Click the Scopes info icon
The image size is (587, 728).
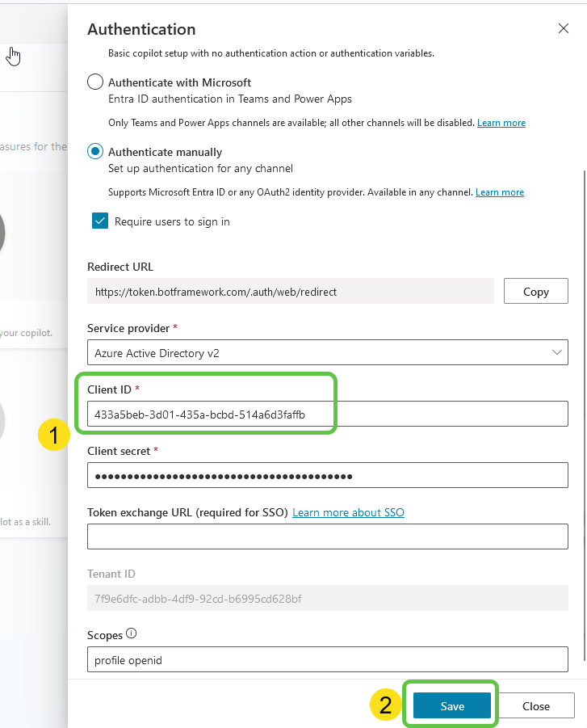click(131, 634)
